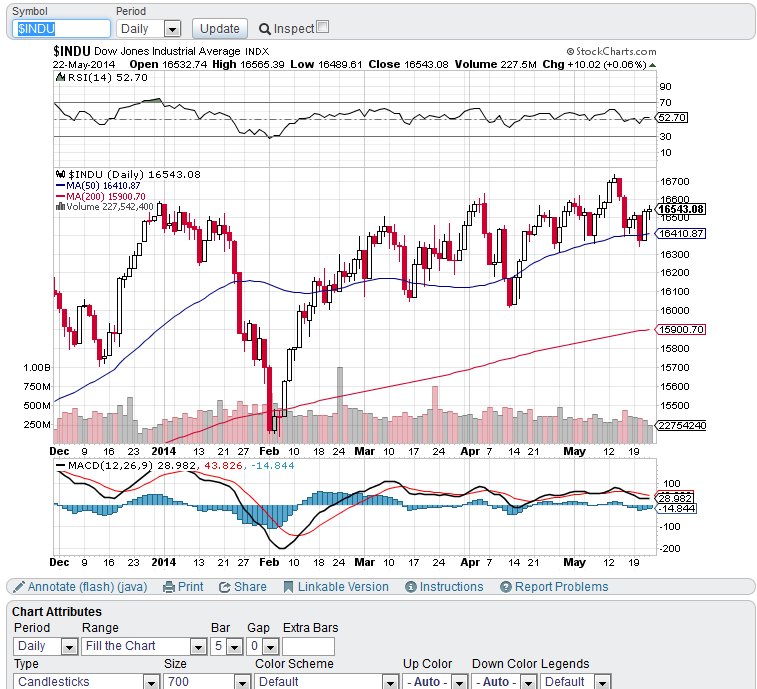The width and height of the screenshot is (757, 689).
Task: Click the Symbol input field containing $INDU
Action: click(x=61, y=28)
